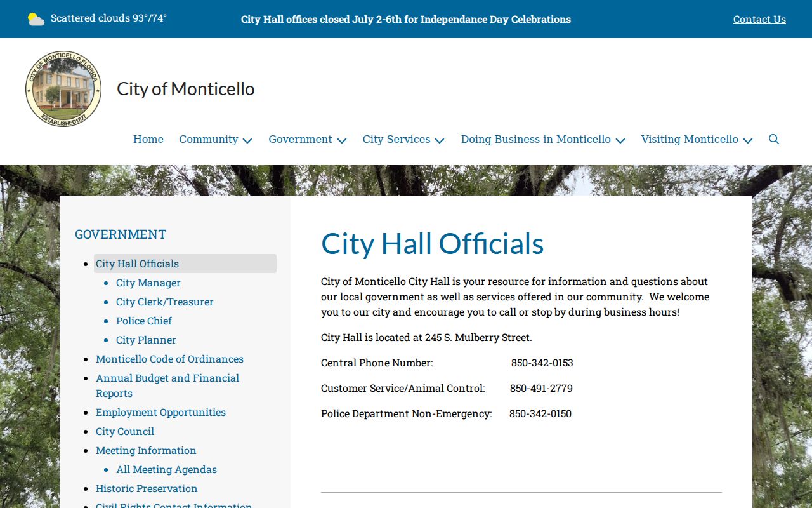The width and height of the screenshot is (812, 508).
Task: Click the Scattered clouds 93°/74° text
Action: pyautogui.click(x=108, y=18)
